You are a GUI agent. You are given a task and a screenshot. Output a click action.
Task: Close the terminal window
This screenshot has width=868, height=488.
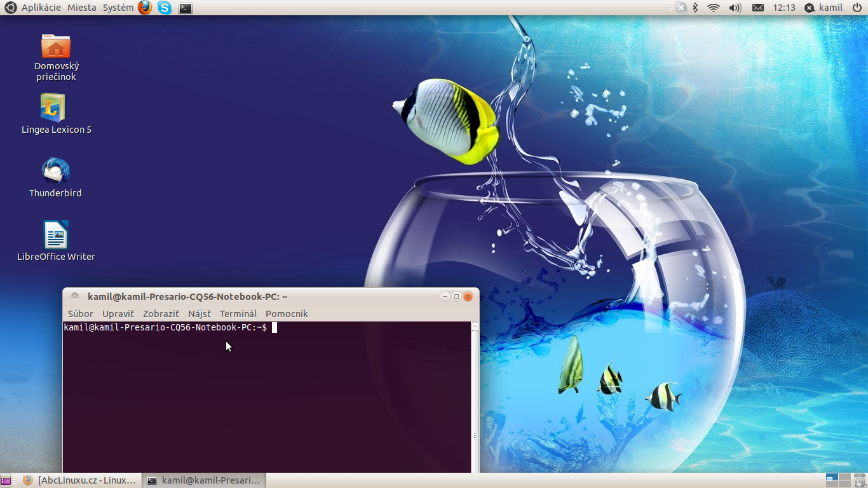point(468,296)
